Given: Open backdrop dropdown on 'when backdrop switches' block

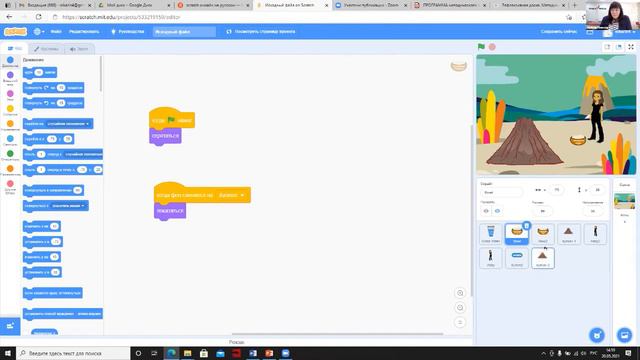Looking at the screenshot, I should coord(231,196).
